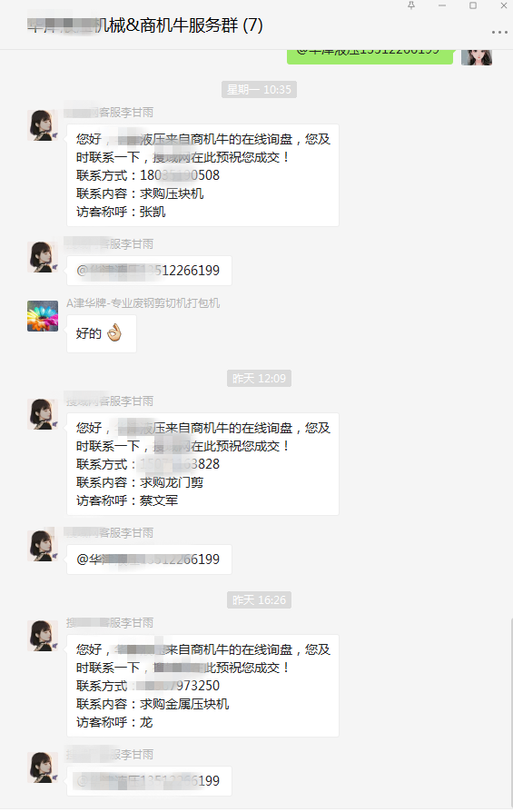Image resolution: width=513 pixels, height=812 pixels.
Task: Click the 蔡文军 inquiry message bubble
Action: point(202,464)
